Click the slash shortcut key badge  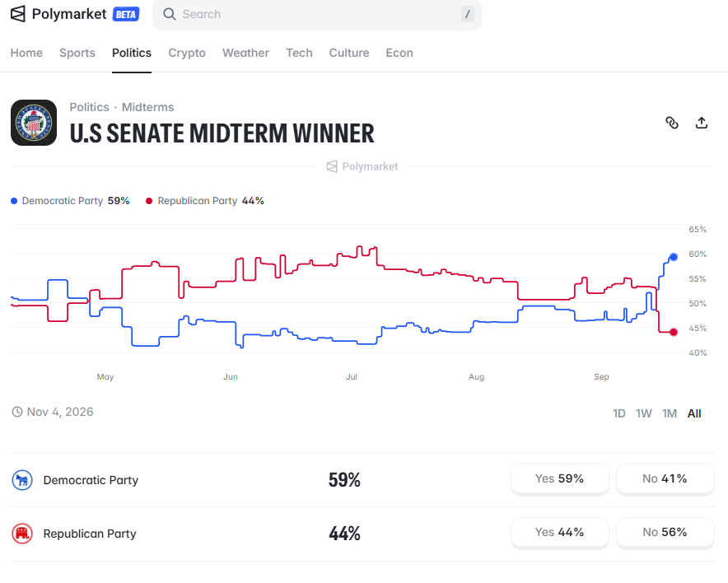(x=468, y=14)
